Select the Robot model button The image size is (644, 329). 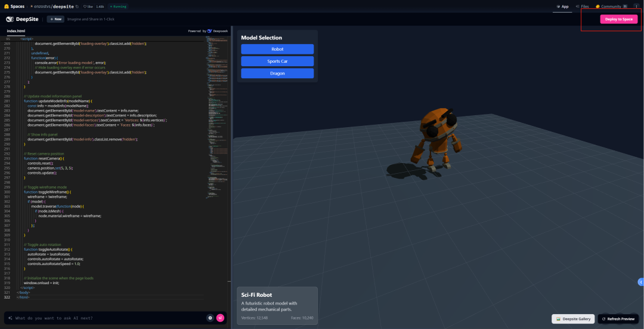(x=277, y=49)
